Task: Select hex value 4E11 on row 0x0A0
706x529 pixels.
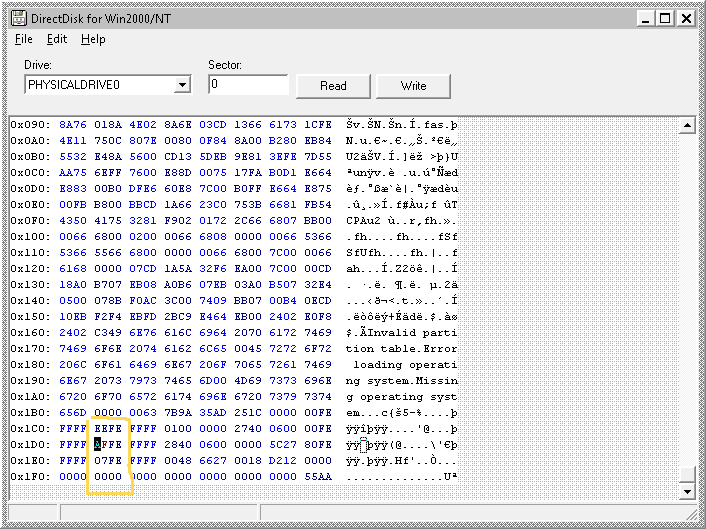Action: 73,140
